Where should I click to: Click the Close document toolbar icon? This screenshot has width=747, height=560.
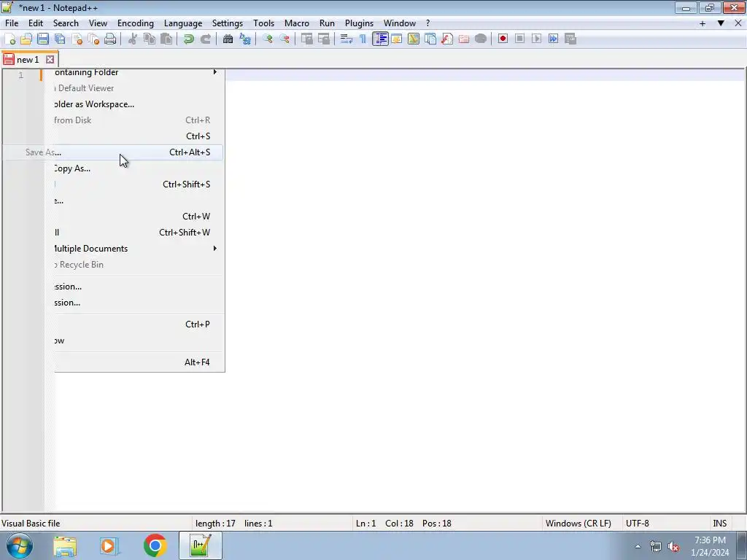point(77,39)
